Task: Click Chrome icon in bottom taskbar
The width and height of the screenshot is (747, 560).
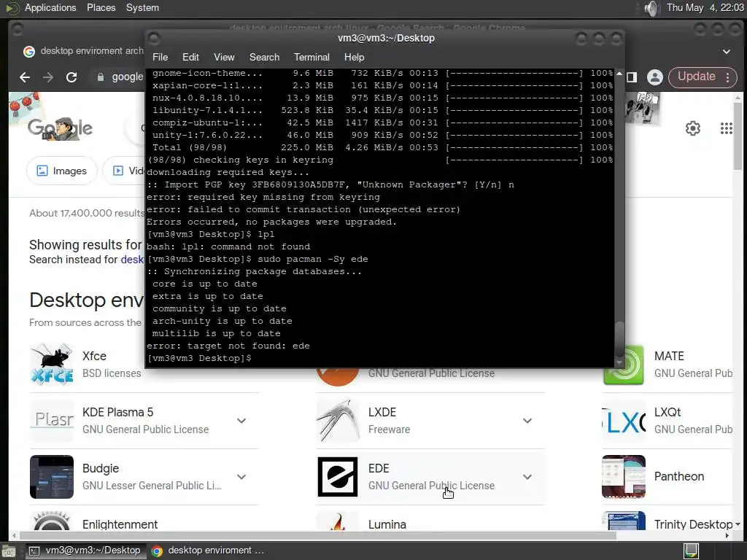Action: [157, 551]
